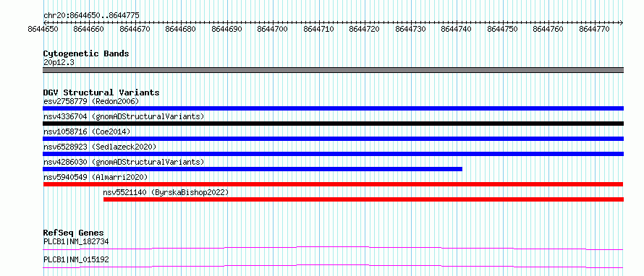The image size is (644, 276).
Task: Click the black bar under nsv4336704
Action: point(333,124)
